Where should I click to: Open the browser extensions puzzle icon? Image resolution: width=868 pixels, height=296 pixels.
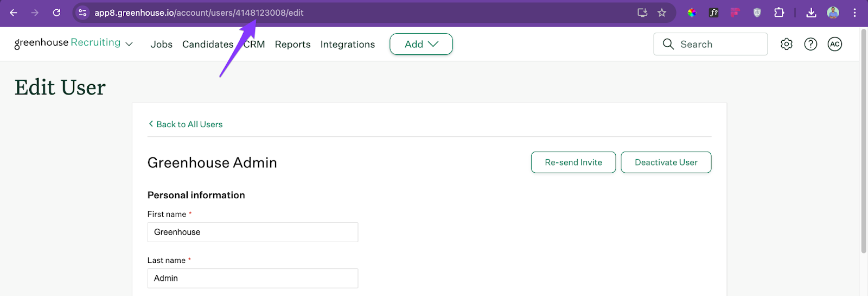pos(779,12)
